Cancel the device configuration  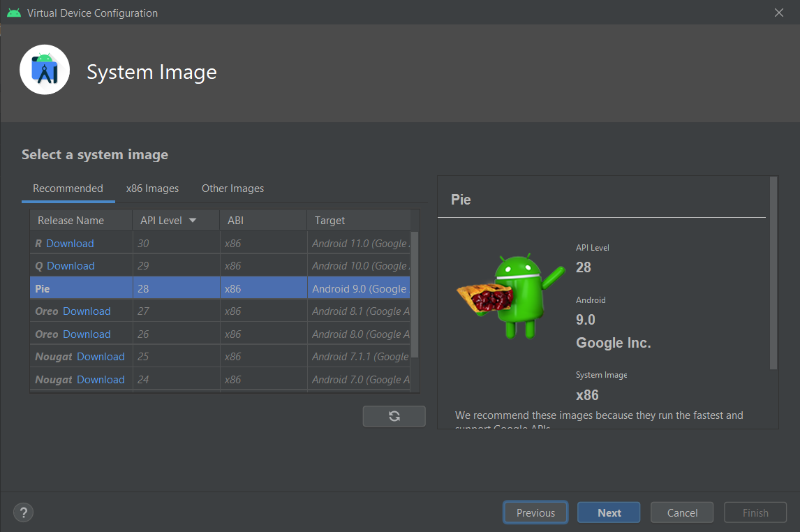(682, 512)
